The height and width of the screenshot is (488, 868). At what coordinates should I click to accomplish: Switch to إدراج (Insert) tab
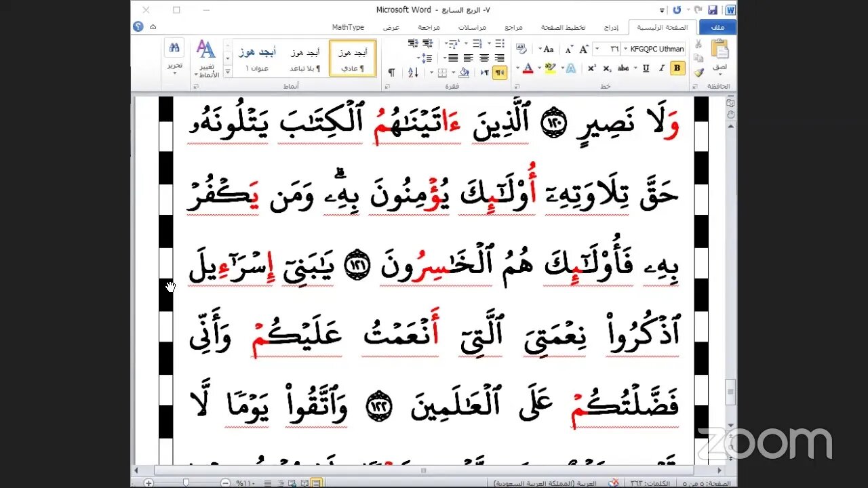pyautogui.click(x=611, y=27)
